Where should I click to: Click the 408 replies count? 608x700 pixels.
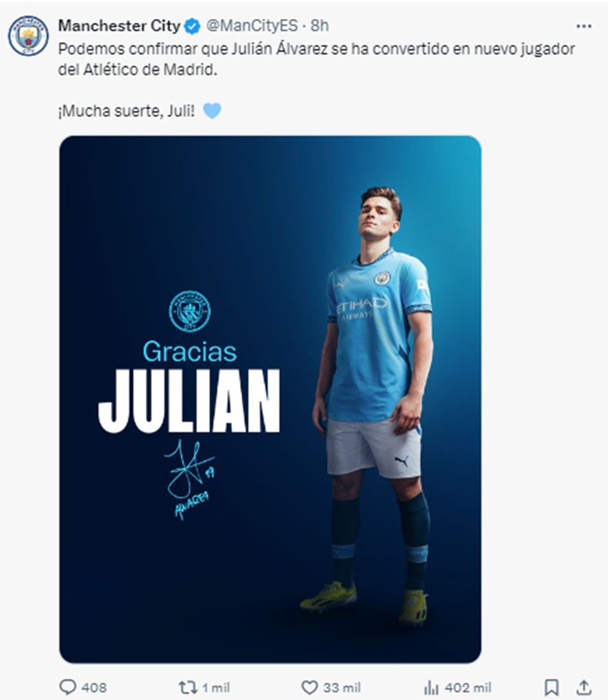94,687
